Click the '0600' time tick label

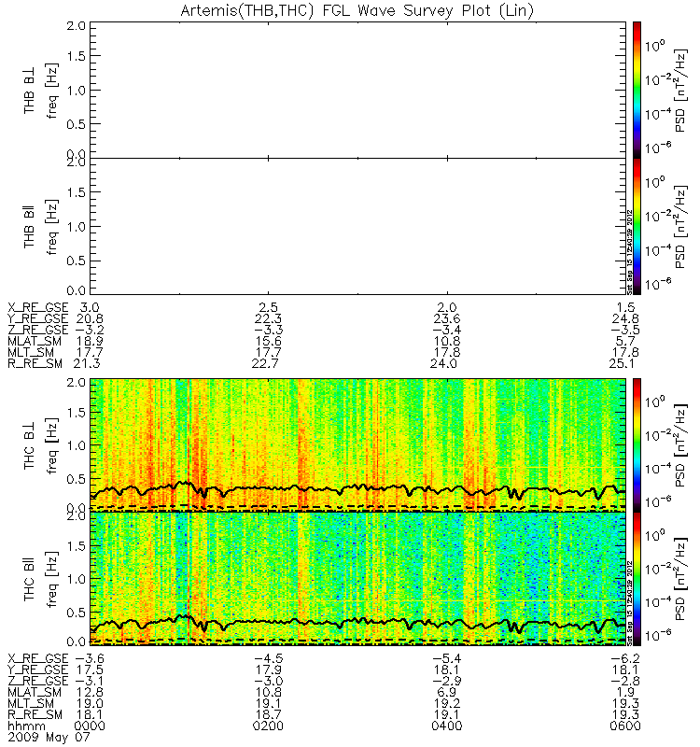pos(625,726)
